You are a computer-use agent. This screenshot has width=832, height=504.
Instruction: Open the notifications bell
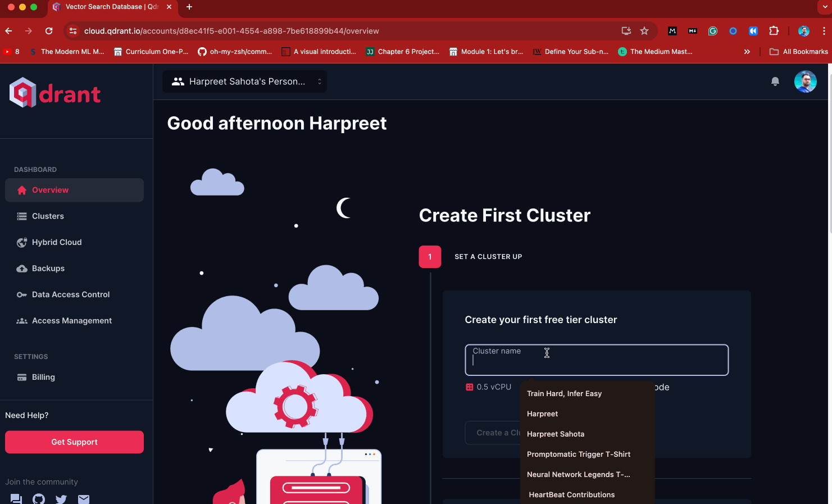pyautogui.click(x=775, y=81)
